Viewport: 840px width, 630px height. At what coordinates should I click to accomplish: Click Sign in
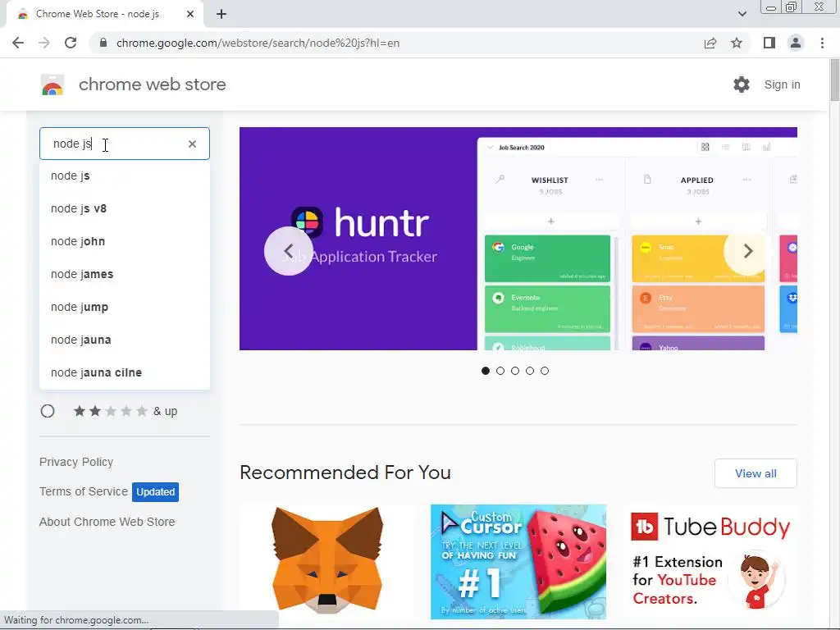[x=782, y=84]
